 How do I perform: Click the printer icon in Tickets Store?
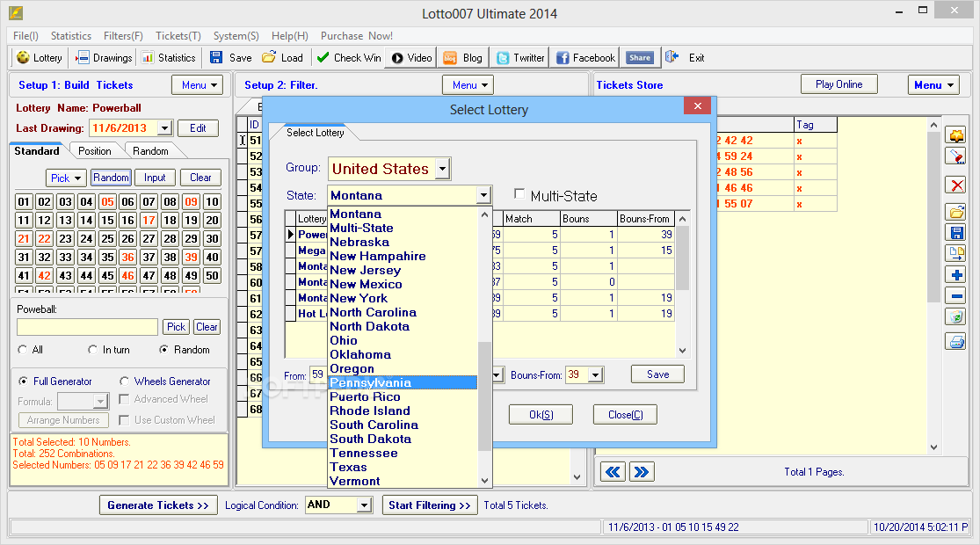click(x=956, y=342)
